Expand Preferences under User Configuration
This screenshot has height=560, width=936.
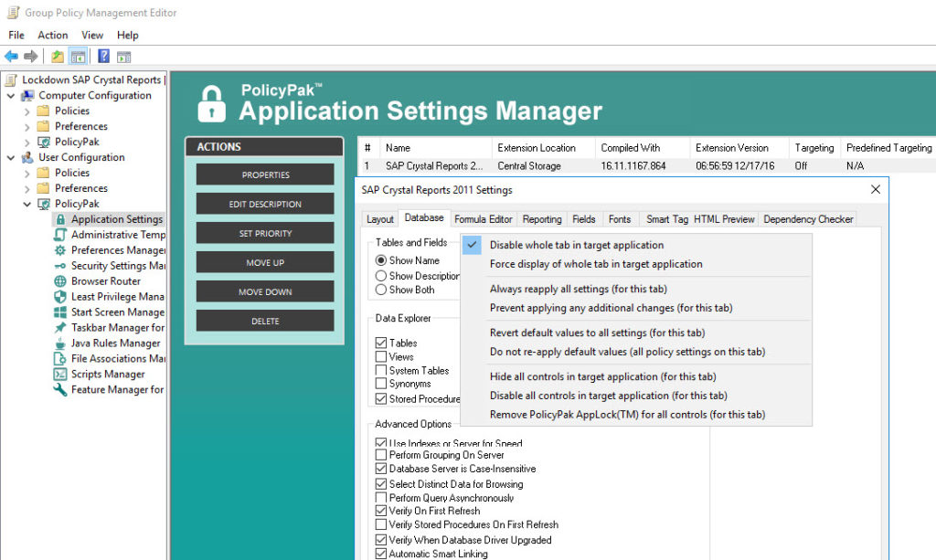click(27, 188)
